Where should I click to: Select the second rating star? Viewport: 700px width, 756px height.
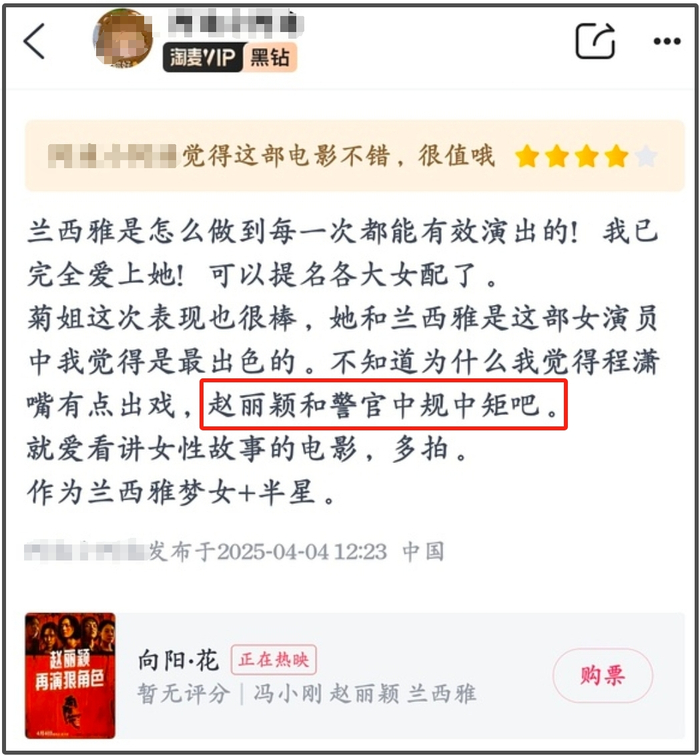coord(557,156)
